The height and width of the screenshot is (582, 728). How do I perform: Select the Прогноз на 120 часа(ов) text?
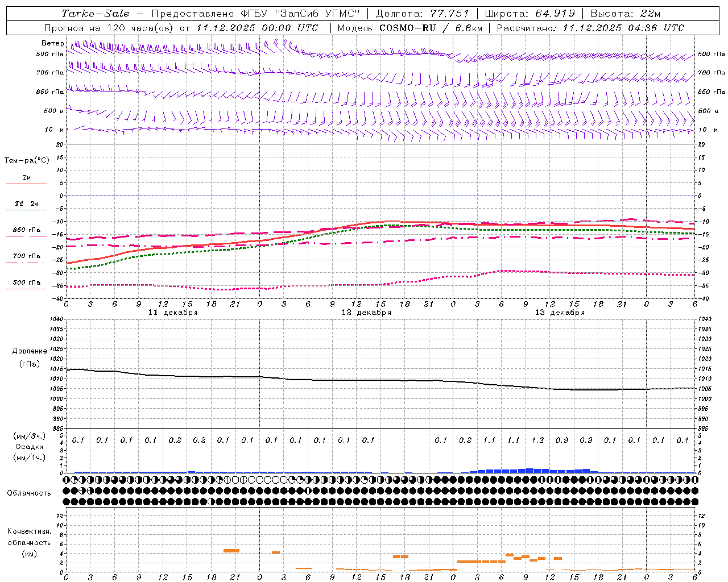click(x=109, y=28)
